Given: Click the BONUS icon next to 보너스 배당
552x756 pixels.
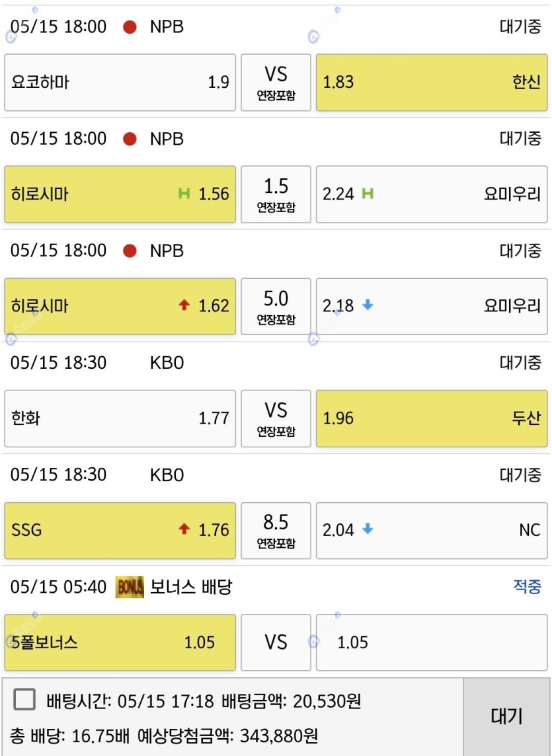Looking at the screenshot, I should 130,587.
